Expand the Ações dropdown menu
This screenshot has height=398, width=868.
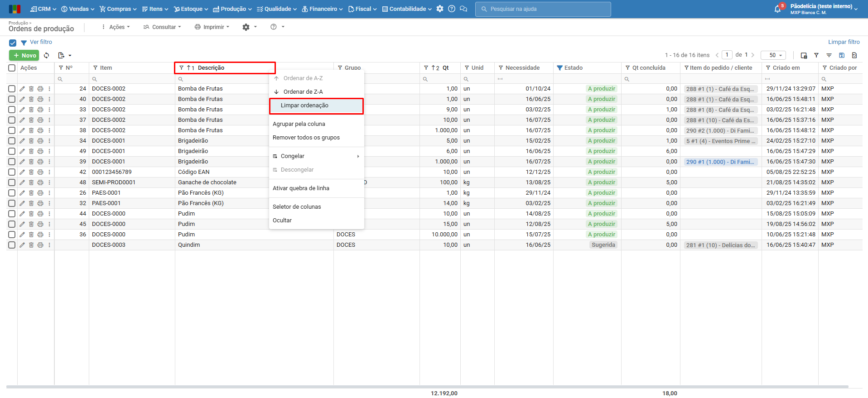click(116, 27)
